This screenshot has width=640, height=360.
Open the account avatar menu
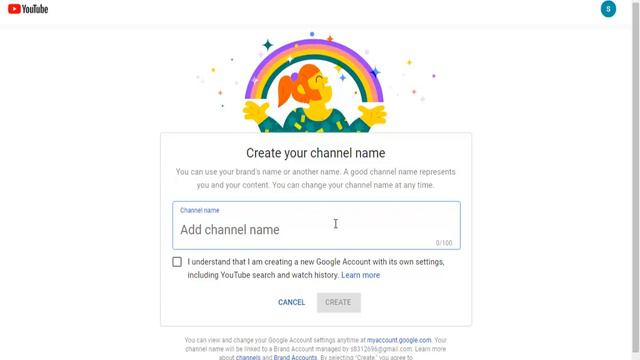pyautogui.click(x=608, y=9)
